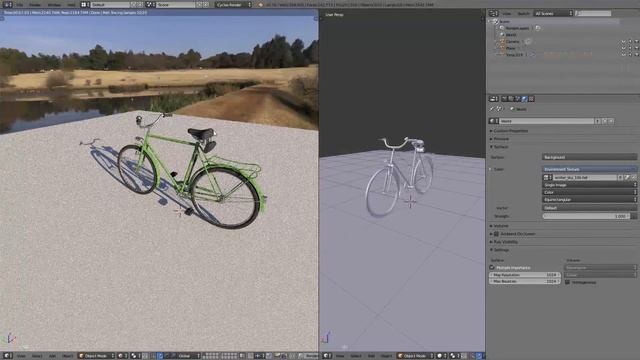Select the last tab icon after World in Properties
640x360 pixels.
click(x=531, y=99)
